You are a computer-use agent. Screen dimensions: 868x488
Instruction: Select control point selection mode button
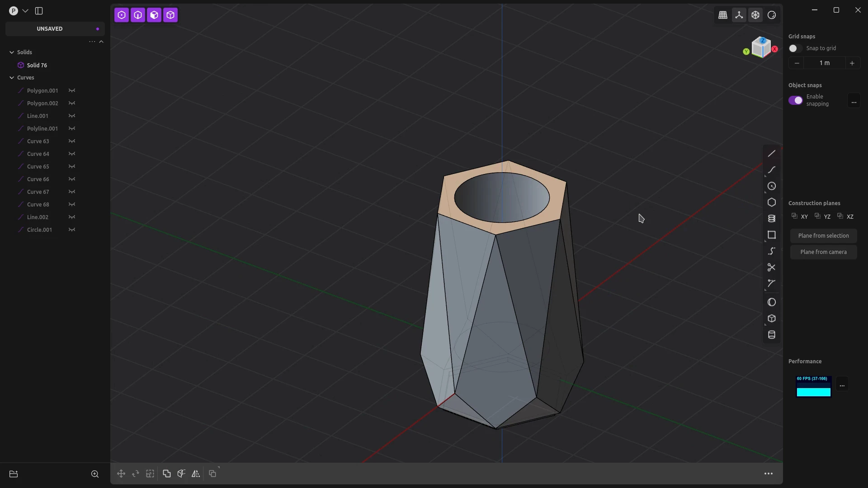122,15
